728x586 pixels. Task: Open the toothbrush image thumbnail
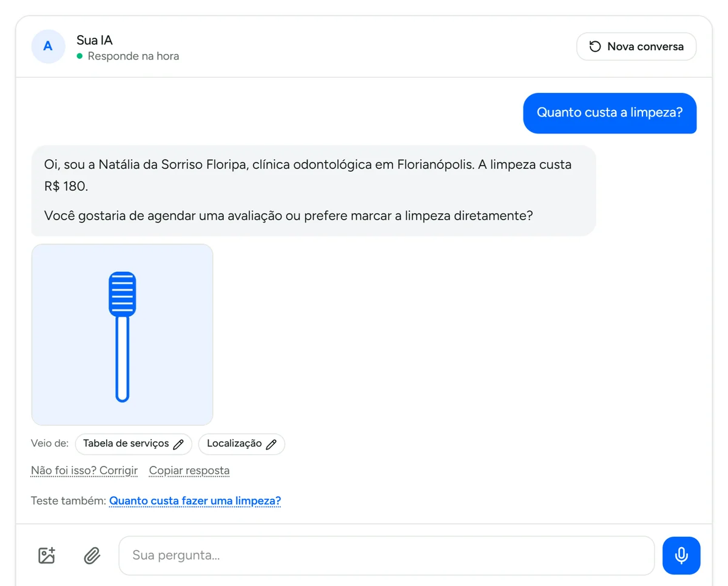point(122,335)
